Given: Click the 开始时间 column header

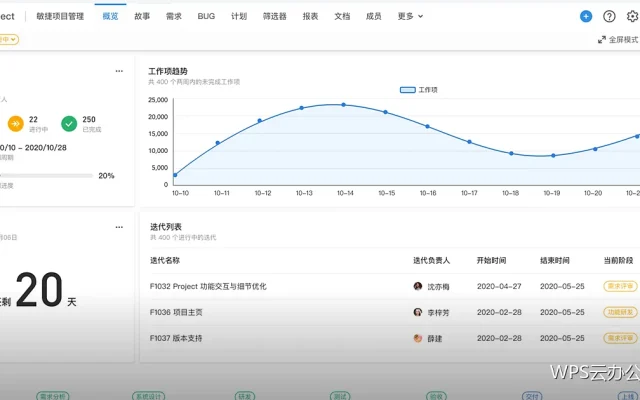Looking at the screenshot, I should (491, 260).
